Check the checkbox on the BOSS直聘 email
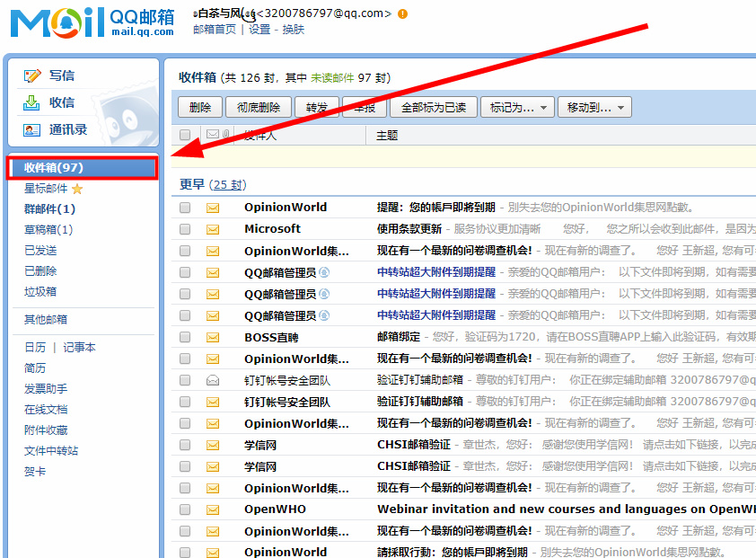This screenshot has height=558, width=756. 185,337
